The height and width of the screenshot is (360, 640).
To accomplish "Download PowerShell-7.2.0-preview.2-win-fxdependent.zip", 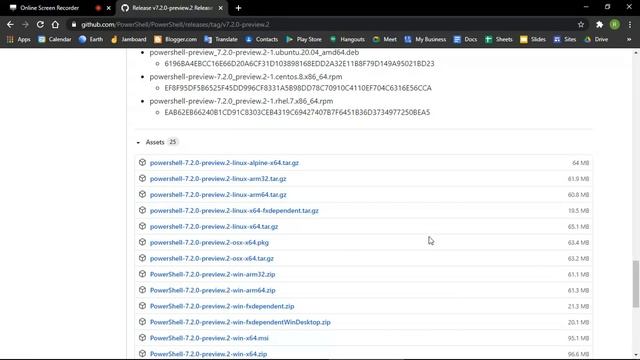I will point(222,306).
